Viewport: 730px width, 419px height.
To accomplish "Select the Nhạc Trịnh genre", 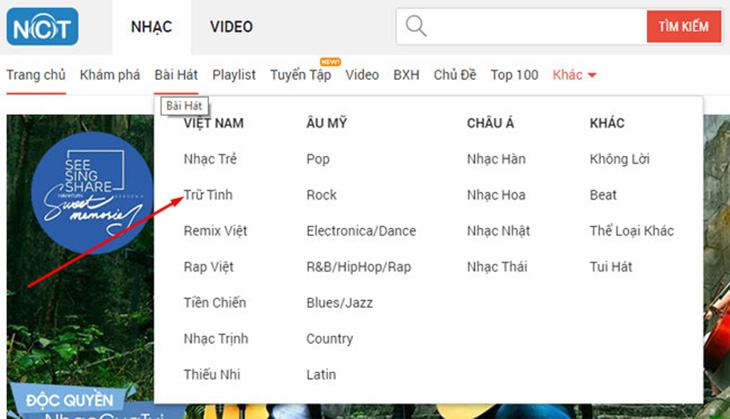I will pos(216,339).
